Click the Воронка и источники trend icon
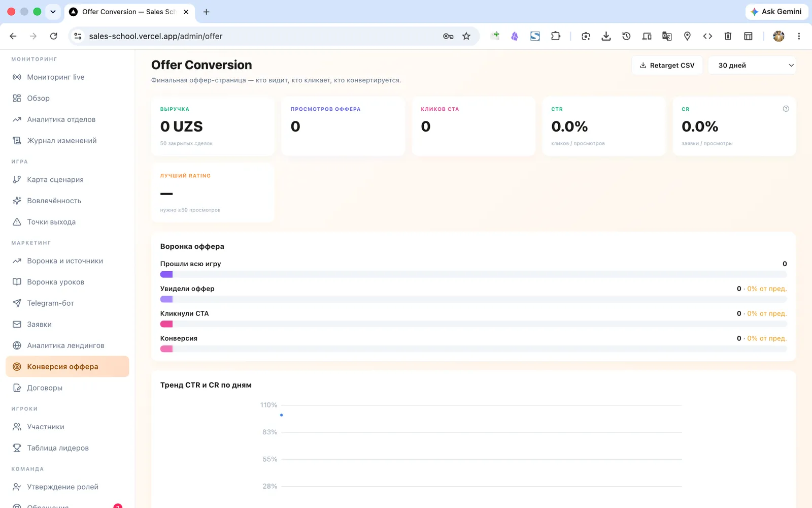 tap(17, 261)
